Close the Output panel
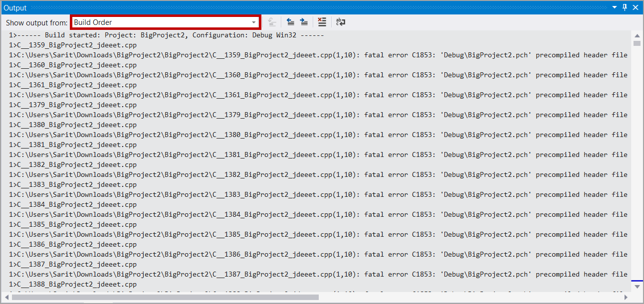The height and width of the screenshot is (304, 644). tap(636, 7)
